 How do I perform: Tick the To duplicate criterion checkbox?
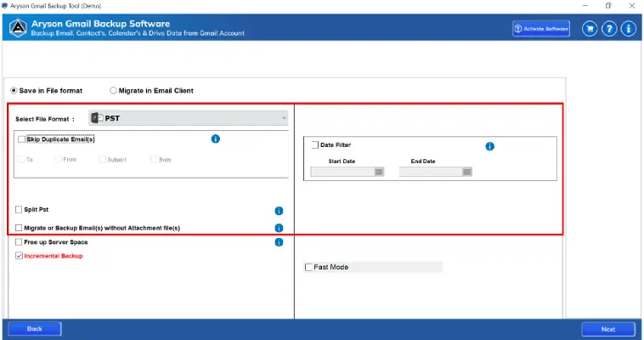[x=21, y=159]
